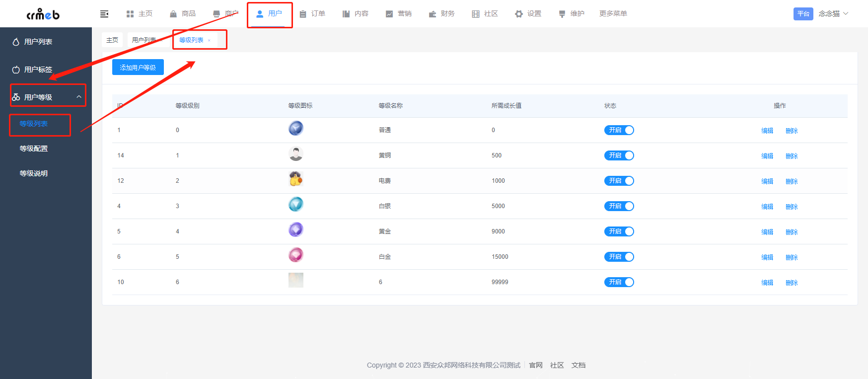Click growth value 15000 cell
The image size is (868, 379).
click(x=500, y=257)
